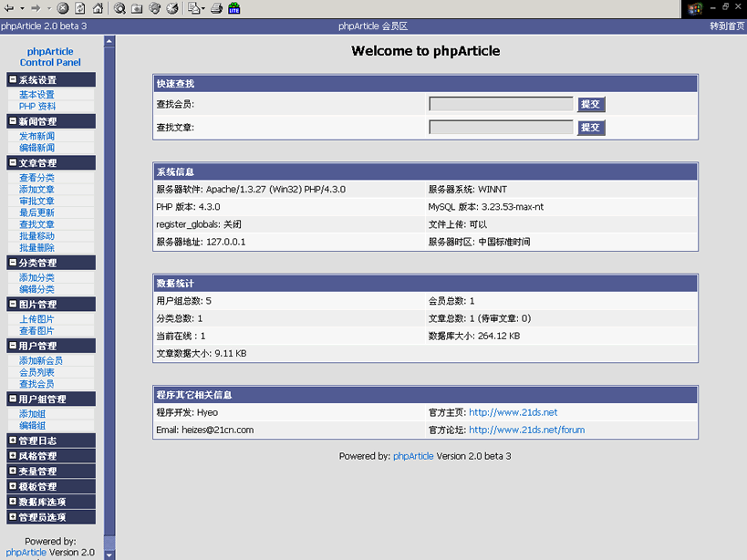This screenshot has width=747, height=560.
Task: Click the phpArticle Control Panel title
Action: pyautogui.click(x=50, y=57)
